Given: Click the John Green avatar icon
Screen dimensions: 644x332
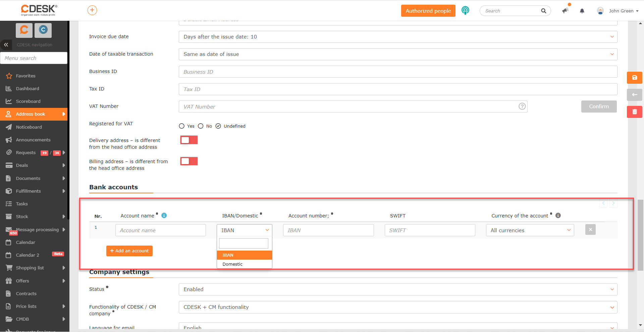Looking at the screenshot, I should pos(600,11).
